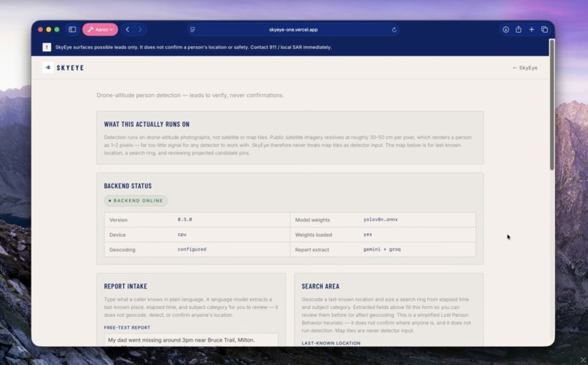Click the Weights loaded row label

point(313,235)
